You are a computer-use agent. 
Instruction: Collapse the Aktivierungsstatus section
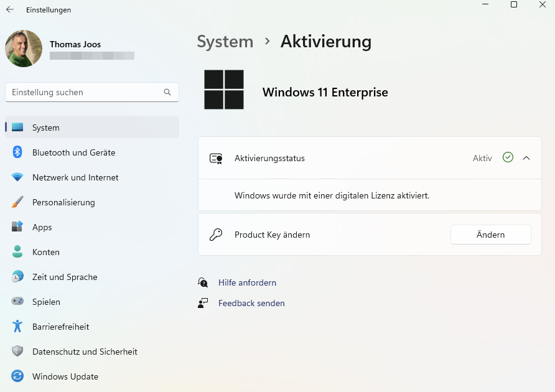(x=526, y=158)
